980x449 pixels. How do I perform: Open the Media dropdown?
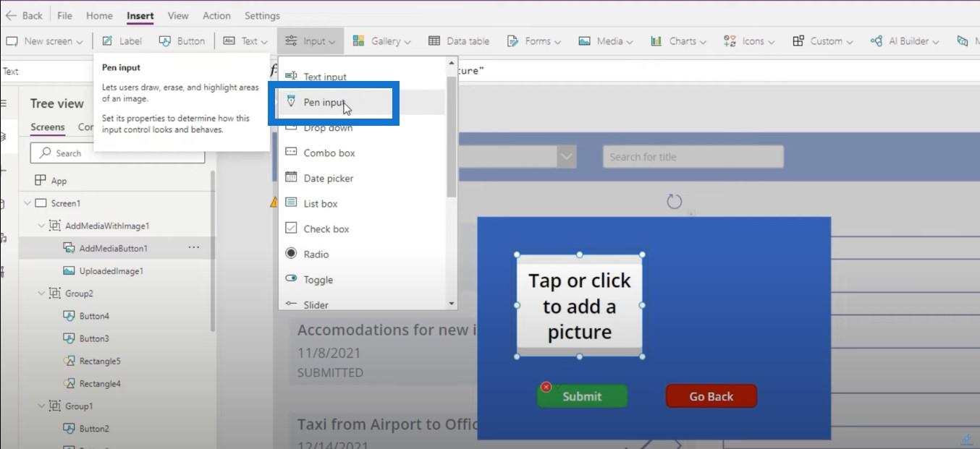[x=606, y=41]
